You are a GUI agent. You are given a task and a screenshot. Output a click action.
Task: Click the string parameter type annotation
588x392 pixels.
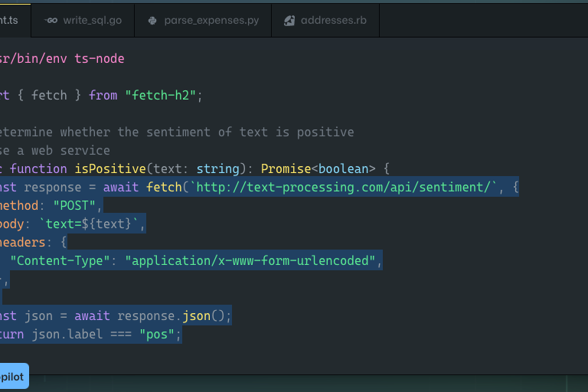pos(217,168)
